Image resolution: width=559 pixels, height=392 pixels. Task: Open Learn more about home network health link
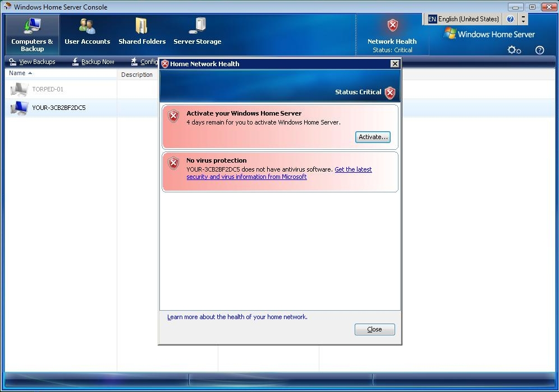tap(237, 317)
